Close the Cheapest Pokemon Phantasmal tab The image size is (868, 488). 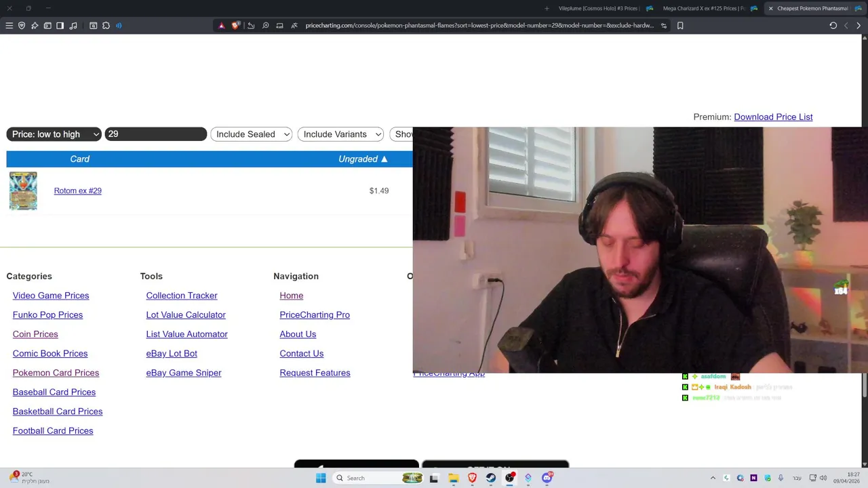pos(770,8)
